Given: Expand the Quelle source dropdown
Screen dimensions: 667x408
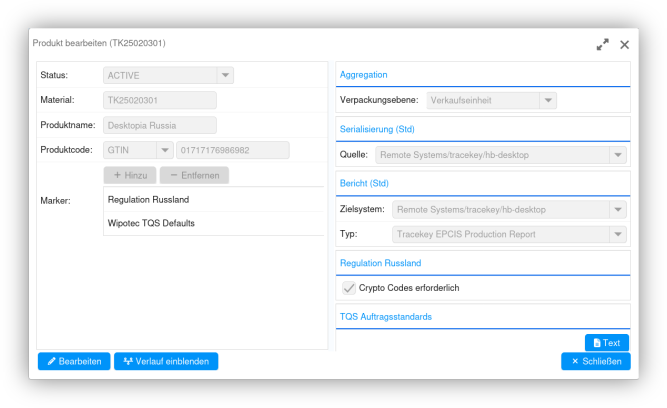Looking at the screenshot, I should point(618,155).
